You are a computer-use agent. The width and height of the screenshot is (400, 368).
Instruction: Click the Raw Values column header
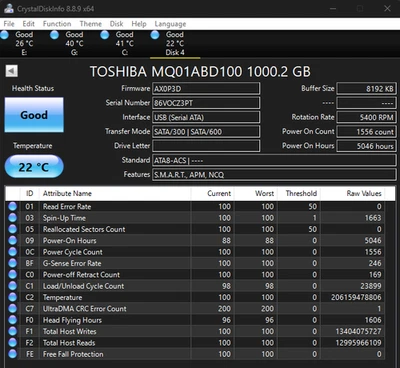(353, 193)
